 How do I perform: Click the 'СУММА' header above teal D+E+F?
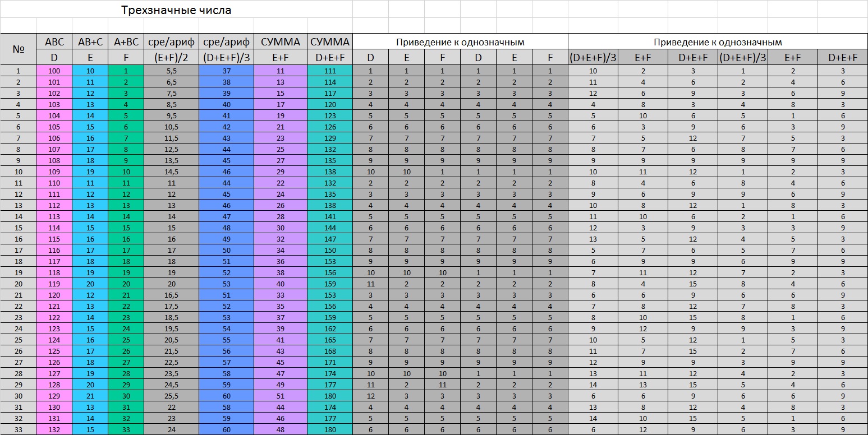329,41
